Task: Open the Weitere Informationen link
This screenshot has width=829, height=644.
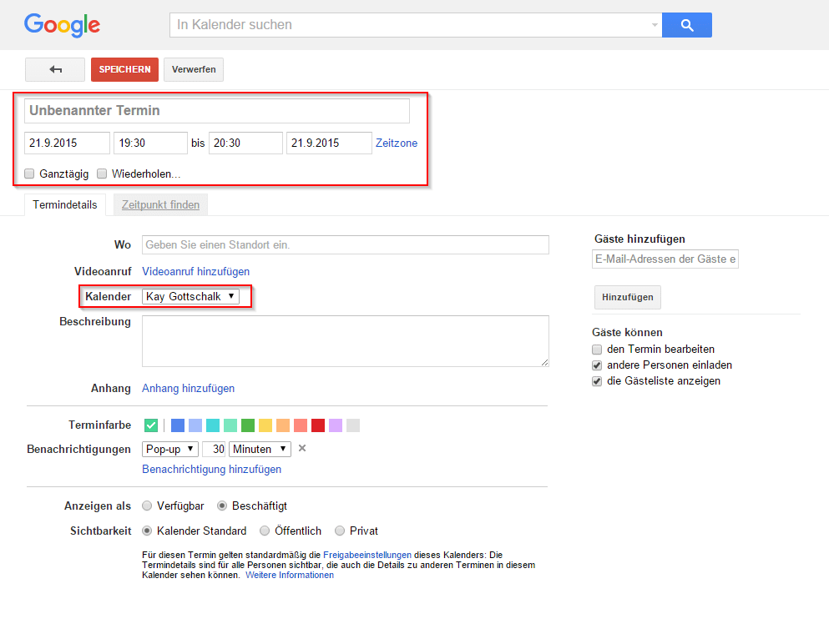Action: pyautogui.click(x=289, y=576)
